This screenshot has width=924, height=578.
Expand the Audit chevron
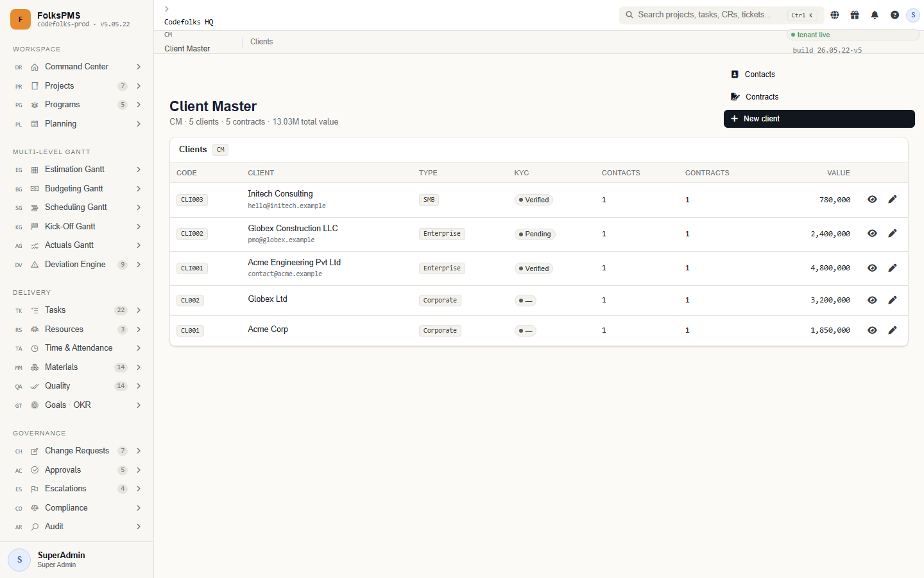139,527
